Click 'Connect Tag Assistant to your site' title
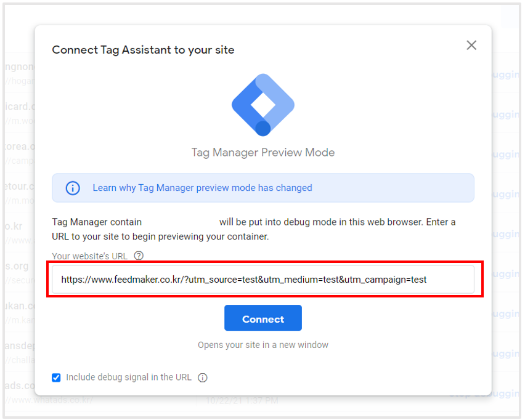Image resolution: width=525 pixels, height=420 pixels. 143,50
